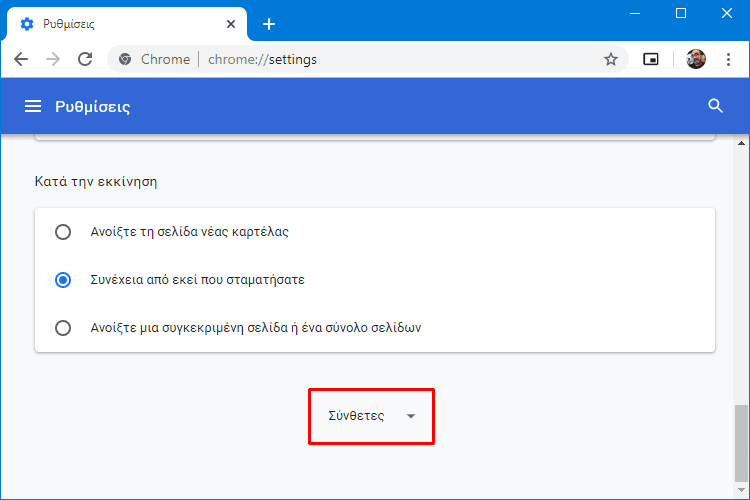Viewport: 750px width, 500px height.
Task: Click the scrollbar down arrow
Action: tap(741, 490)
